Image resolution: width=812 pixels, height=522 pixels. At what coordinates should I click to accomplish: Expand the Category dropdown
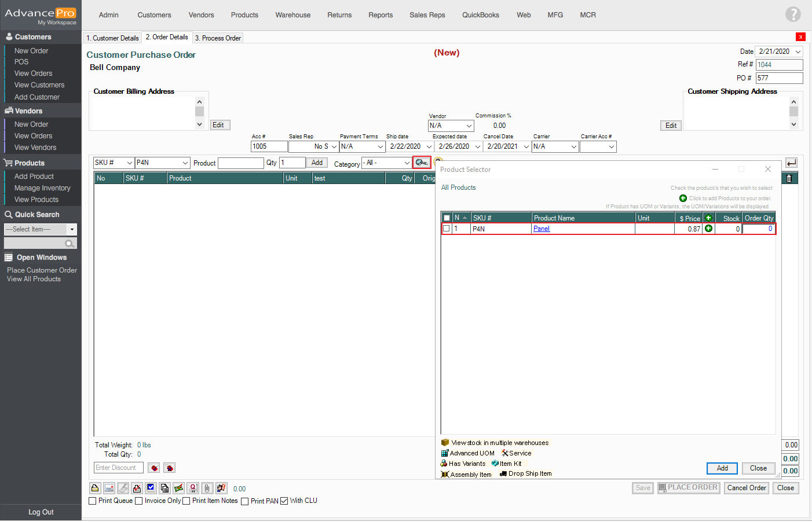(407, 163)
